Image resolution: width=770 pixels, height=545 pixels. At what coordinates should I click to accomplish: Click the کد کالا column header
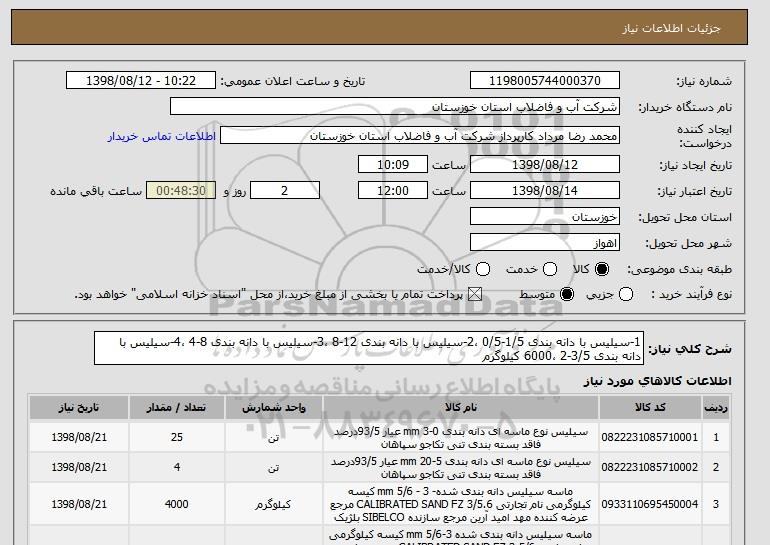tap(650, 408)
